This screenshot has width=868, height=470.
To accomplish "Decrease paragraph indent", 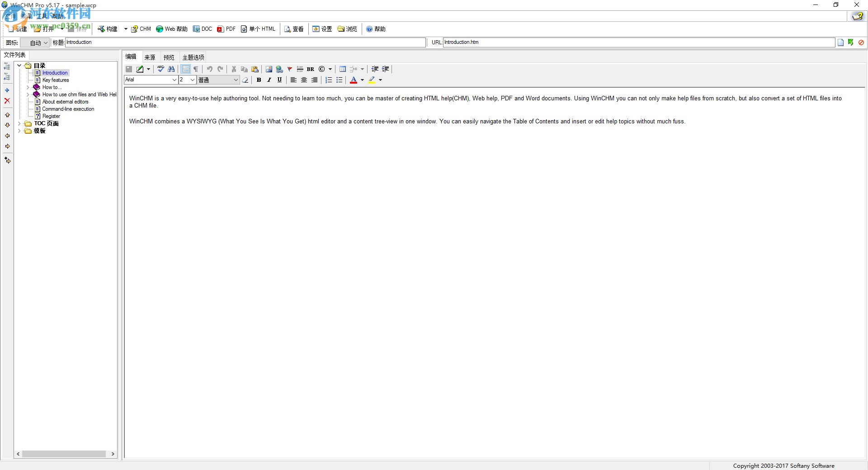I will click(x=375, y=69).
